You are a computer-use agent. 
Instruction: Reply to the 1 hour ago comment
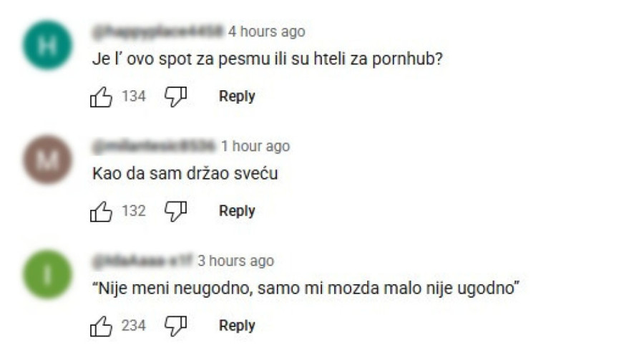point(237,211)
